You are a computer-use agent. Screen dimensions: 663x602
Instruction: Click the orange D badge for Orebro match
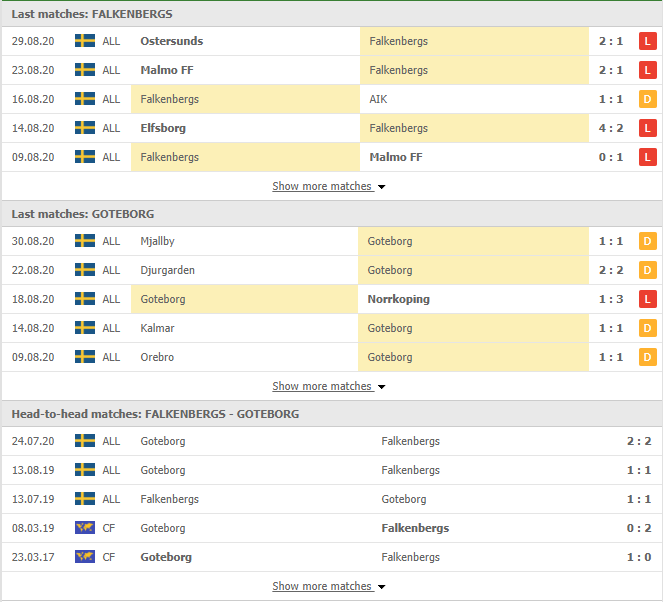coord(647,357)
